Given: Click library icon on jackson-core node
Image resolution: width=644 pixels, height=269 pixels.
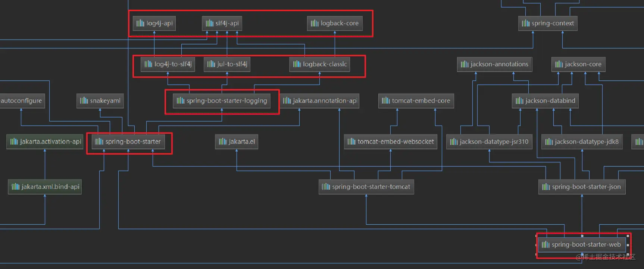Looking at the screenshot, I should [559, 64].
